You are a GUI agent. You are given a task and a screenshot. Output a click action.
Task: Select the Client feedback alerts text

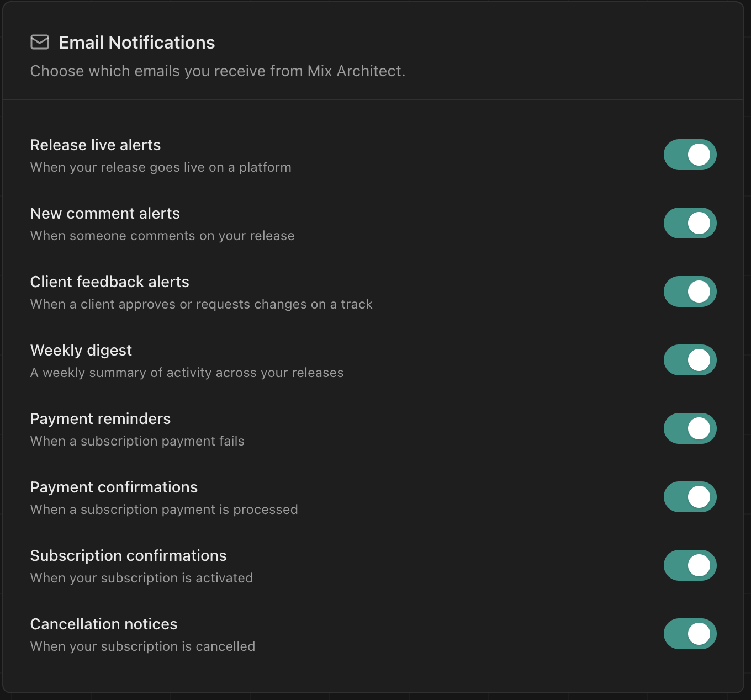pyautogui.click(x=109, y=282)
